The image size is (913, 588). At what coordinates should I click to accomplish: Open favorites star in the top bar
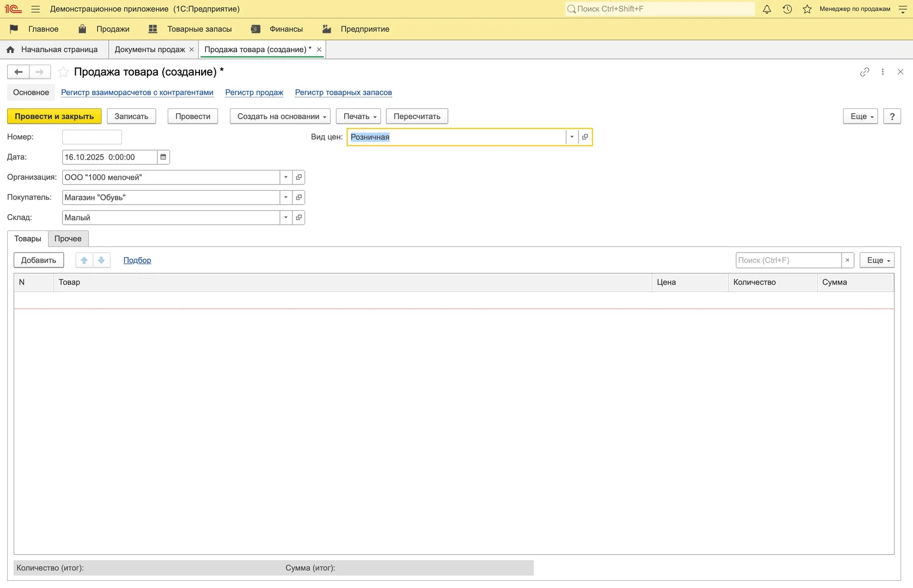tap(807, 9)
